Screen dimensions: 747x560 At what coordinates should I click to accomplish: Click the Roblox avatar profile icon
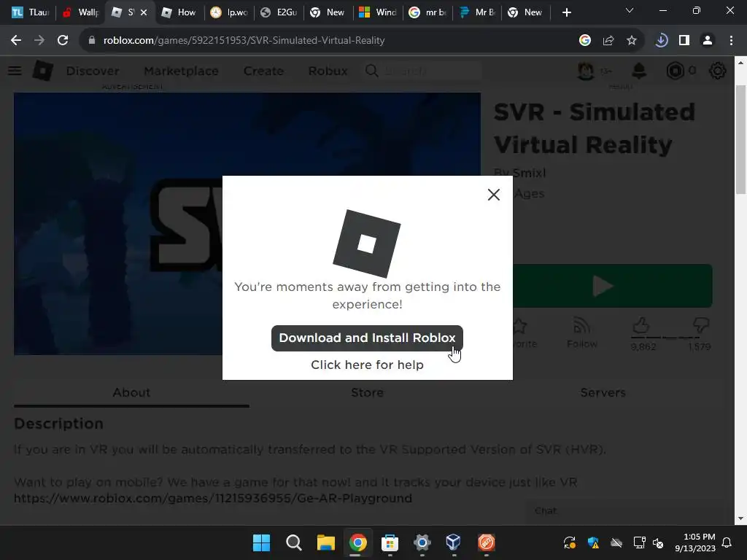[586, 71]
